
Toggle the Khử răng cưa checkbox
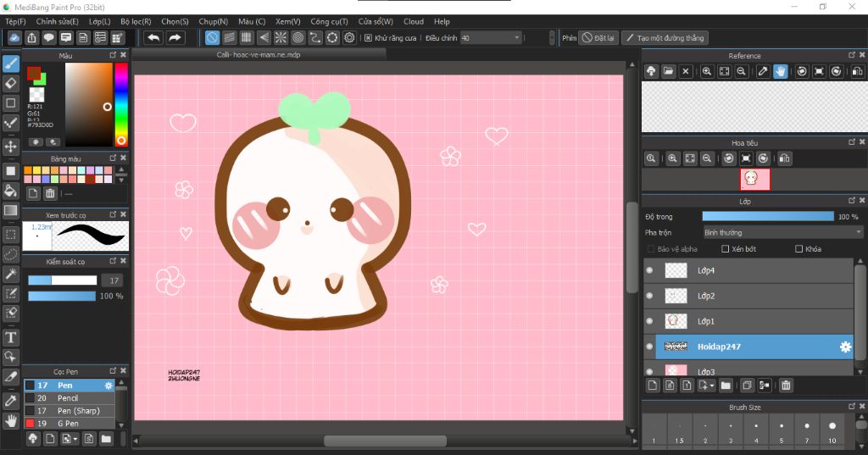coord(368,38)
